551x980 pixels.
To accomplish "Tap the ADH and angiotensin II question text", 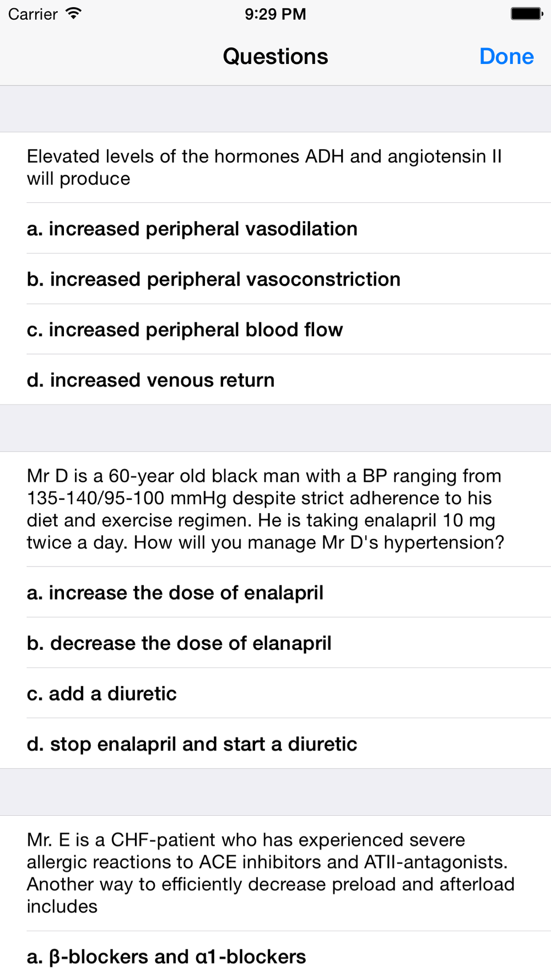I will [264, 168].
